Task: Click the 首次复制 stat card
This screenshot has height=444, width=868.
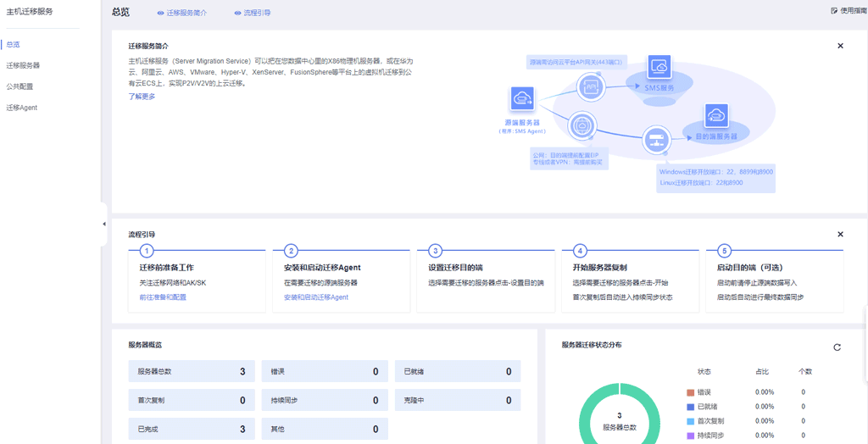Action: (x=192, y=400)
